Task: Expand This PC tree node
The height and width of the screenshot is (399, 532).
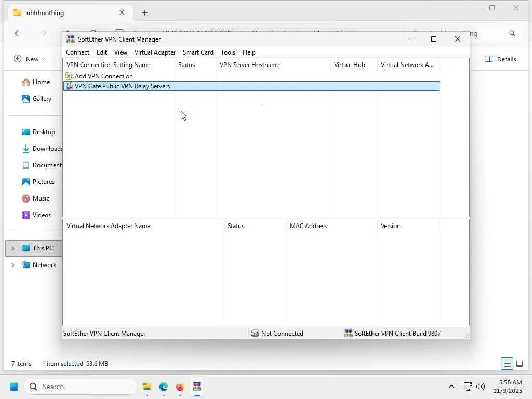Action: click(x=12, y=248)
